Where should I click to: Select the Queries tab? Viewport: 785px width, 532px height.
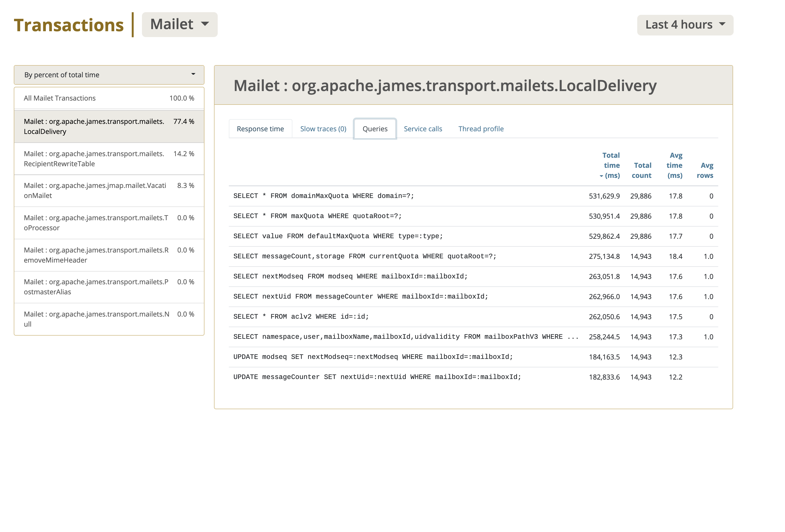(374, 129)
